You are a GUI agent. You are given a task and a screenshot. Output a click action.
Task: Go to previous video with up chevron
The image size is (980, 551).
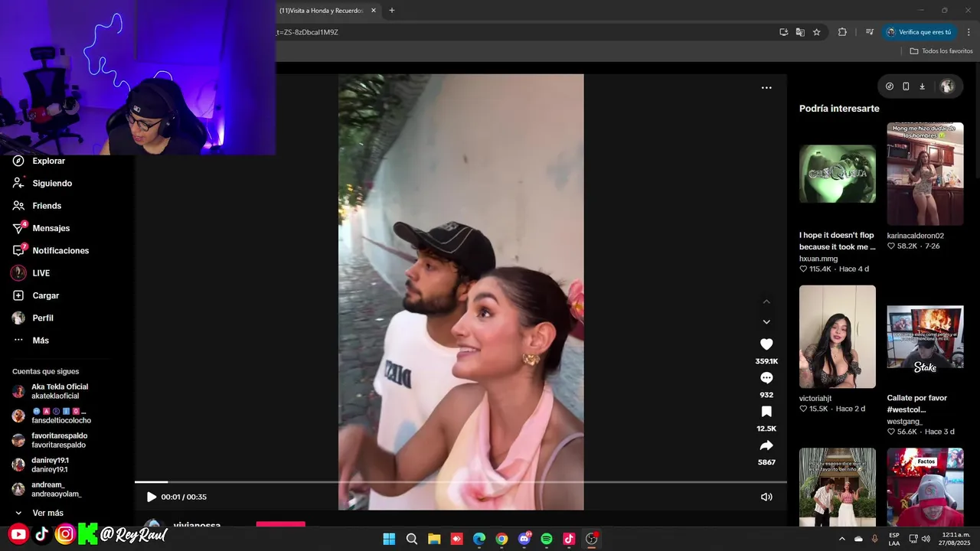[766, 302]
